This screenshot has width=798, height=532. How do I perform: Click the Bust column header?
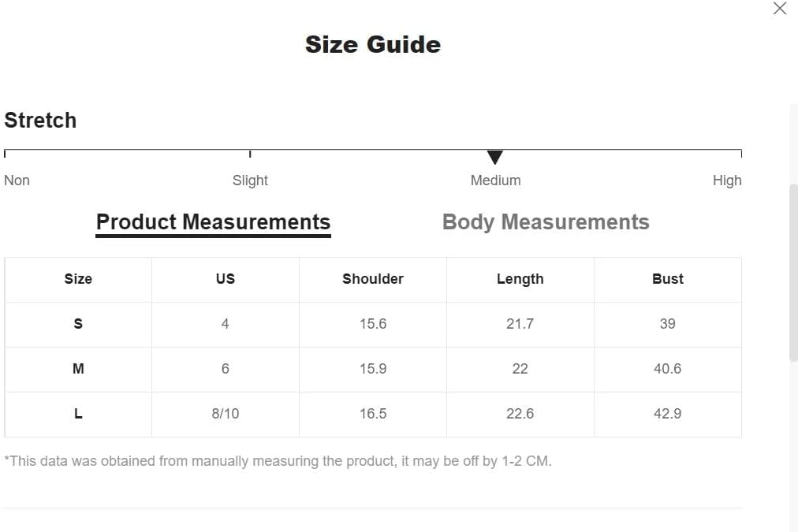(x=667, y=279)
